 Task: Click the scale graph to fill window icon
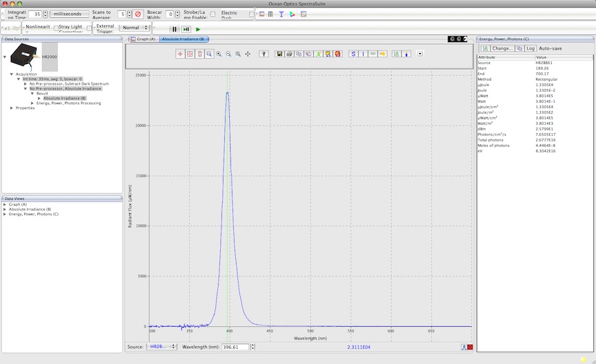(190, 54)
